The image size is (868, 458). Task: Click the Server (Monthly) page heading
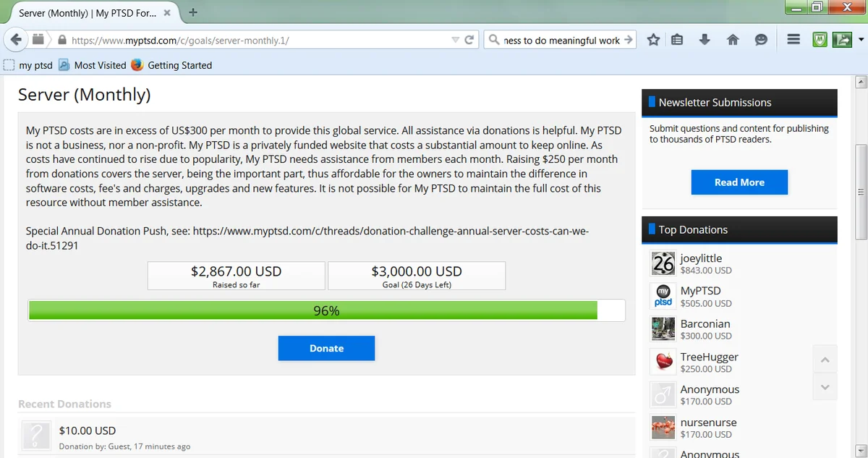(x=84, y=94)
